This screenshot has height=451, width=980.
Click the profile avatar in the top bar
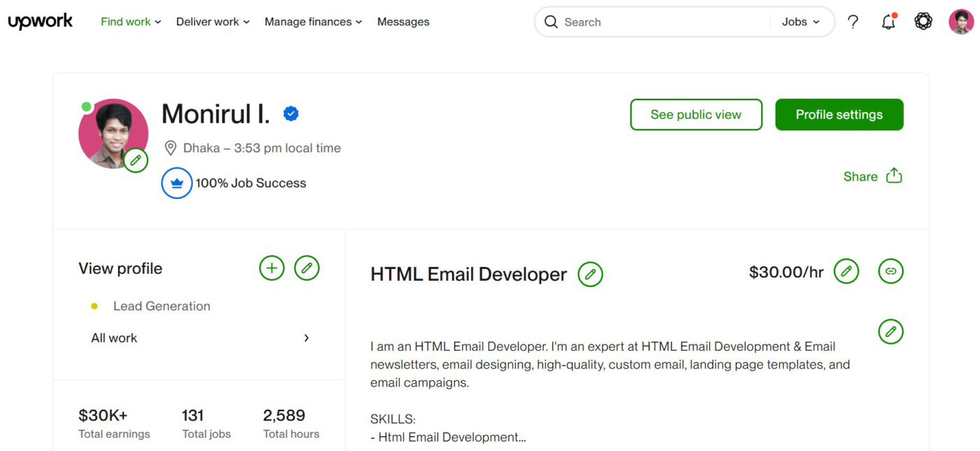[960, 21]
